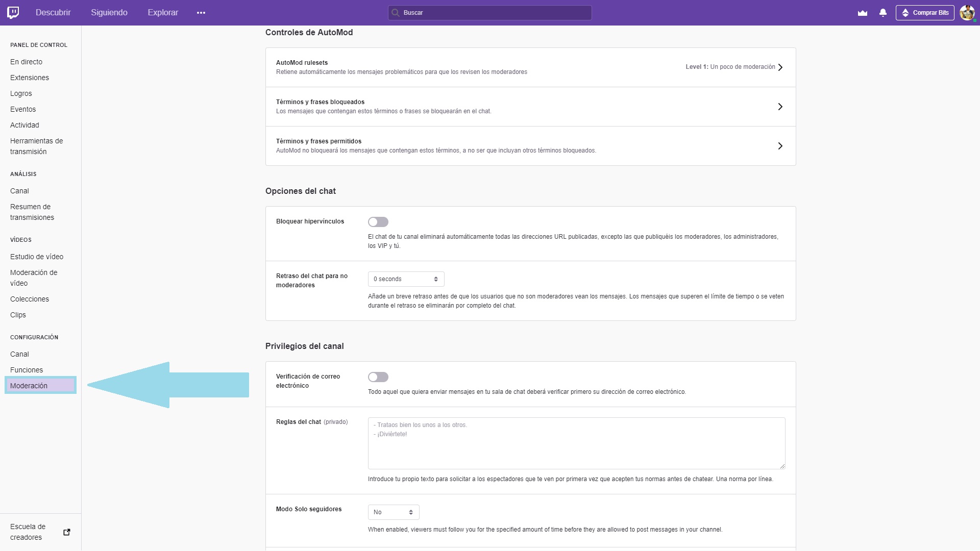Open Extensiones in sidebar
The height and width of the screenshot is (551, 980).
30,78
